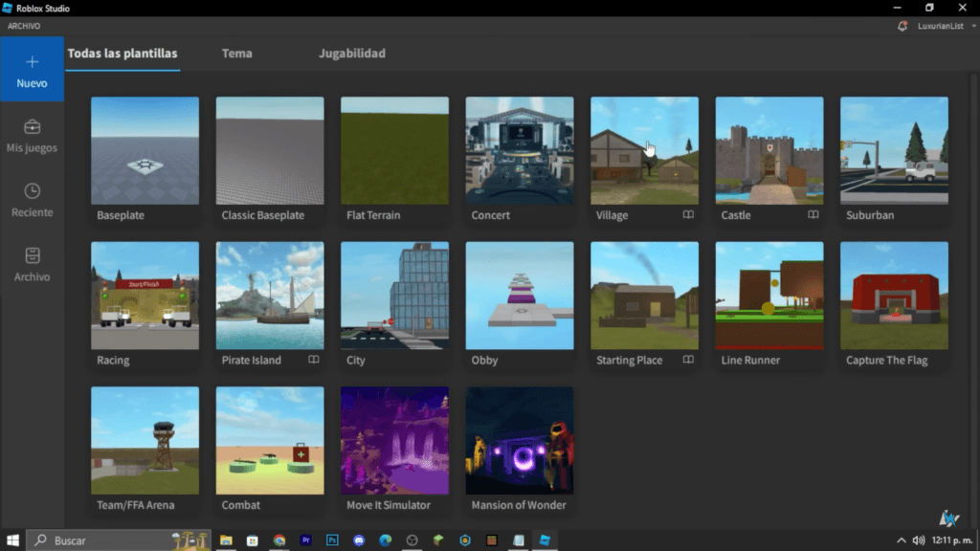This screenshot has height=551, width=980.
Task: Open the Archivo sidebar section
Action: (32, 264)
